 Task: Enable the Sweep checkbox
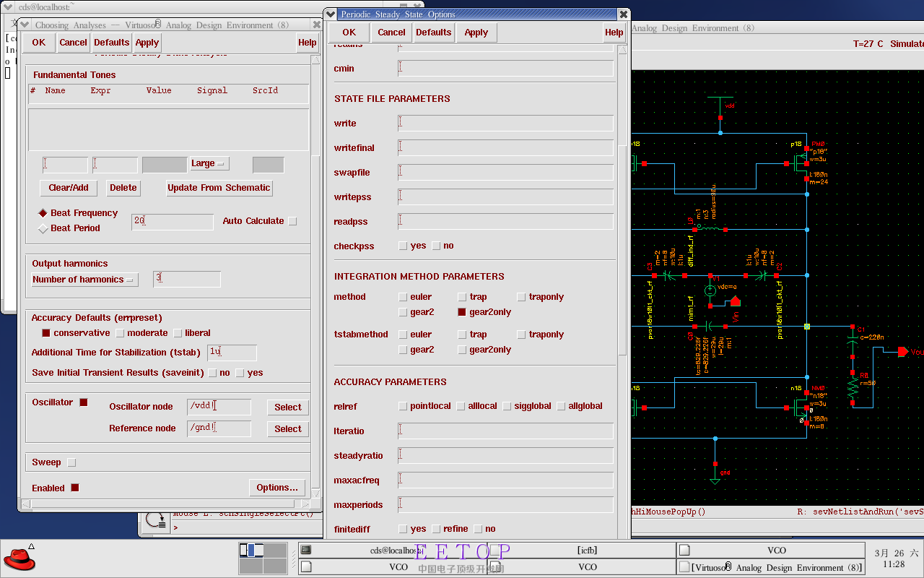[x=71, y=462]
